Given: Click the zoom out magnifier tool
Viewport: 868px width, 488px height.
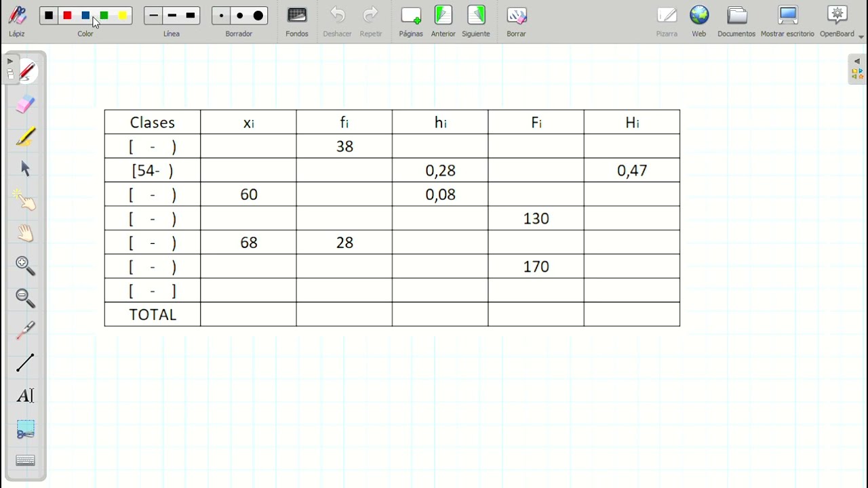Looking at the screenshot, I should pos(26,298).
